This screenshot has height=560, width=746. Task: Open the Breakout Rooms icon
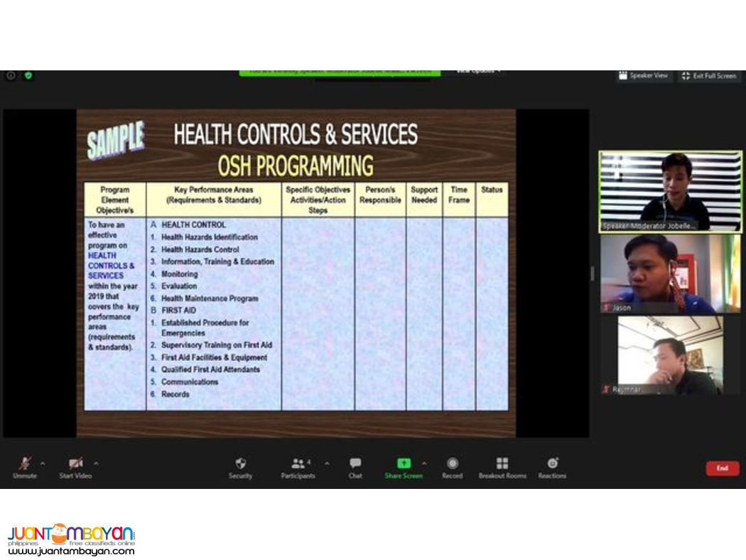pos(502,463)
